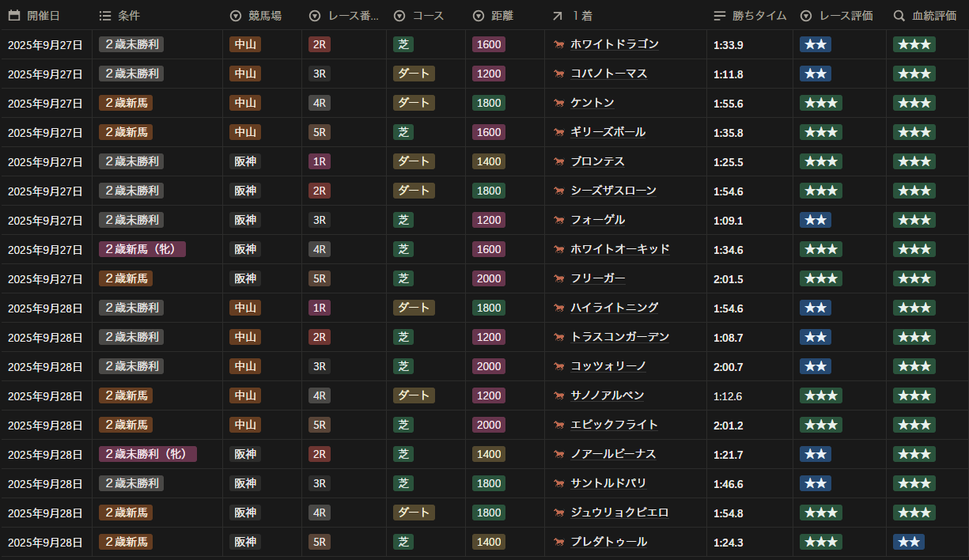
Task: Click horse icon next to ホワイトドラゴン
Action: coord(559,45)
